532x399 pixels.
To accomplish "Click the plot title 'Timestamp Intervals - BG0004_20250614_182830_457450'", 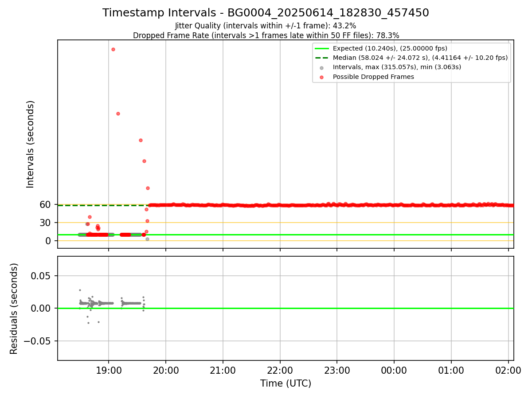I will [x=266, y=13].
